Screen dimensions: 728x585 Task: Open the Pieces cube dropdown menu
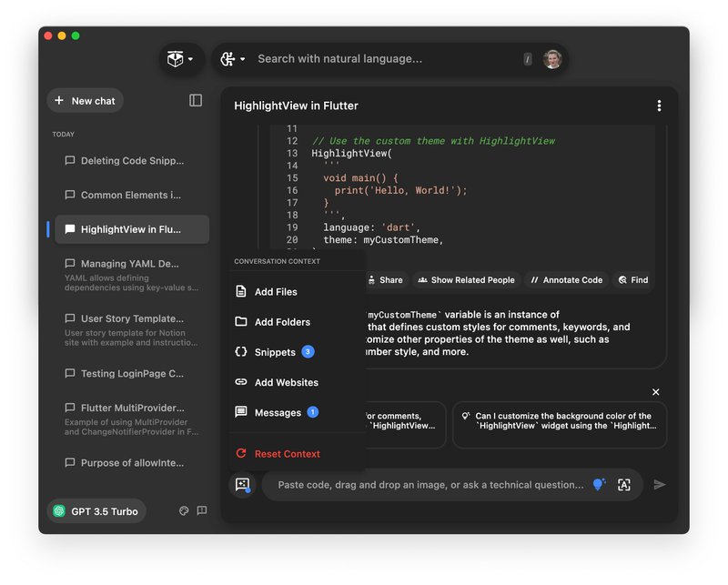coord(180,59)
